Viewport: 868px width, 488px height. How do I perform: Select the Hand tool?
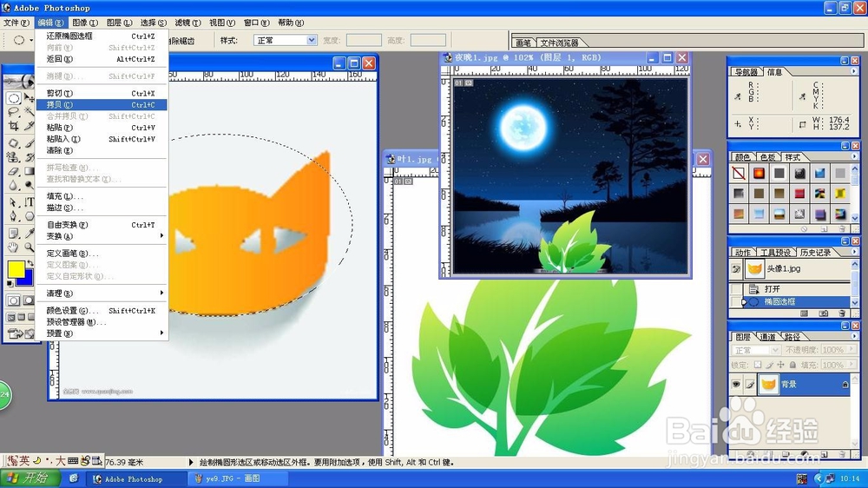click(13, 247)
